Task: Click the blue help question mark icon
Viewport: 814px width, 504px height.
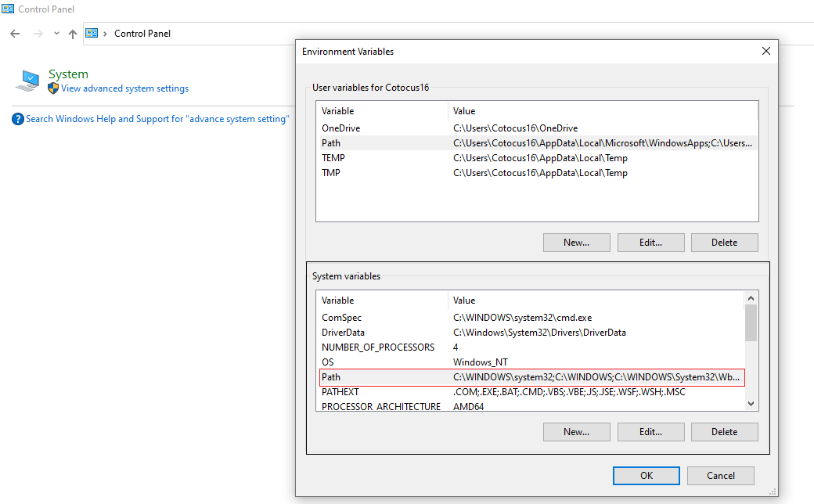Action: coord(18,119)
